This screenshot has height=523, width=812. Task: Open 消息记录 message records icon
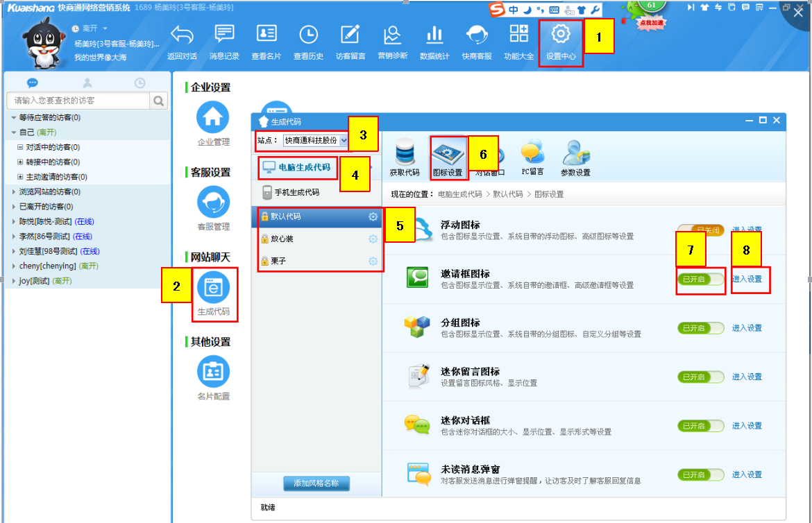[x=224, y=35]
